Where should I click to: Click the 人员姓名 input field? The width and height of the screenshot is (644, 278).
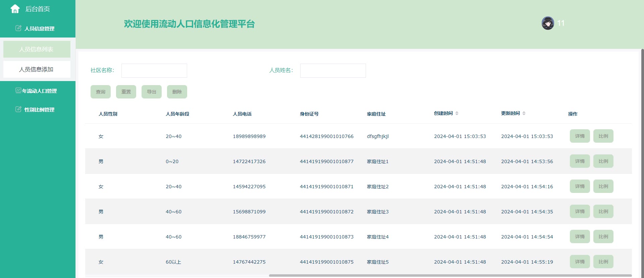click(x=333, y=71)
